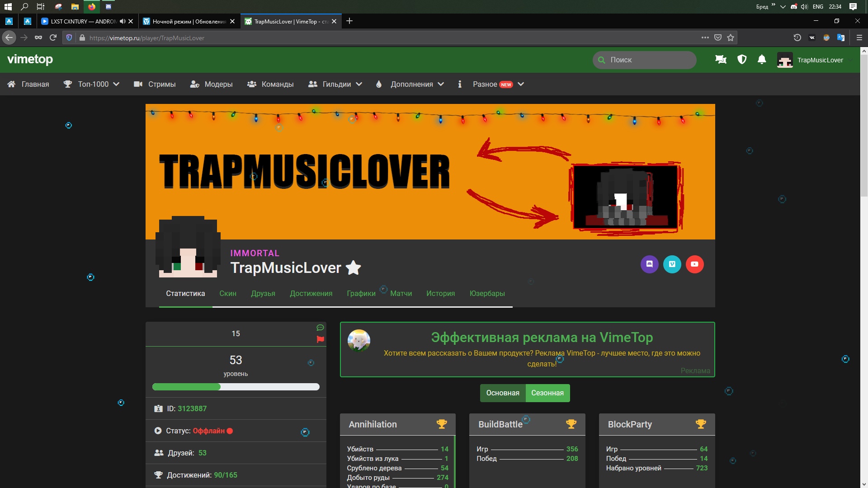Switch to the Ночной режим browser tab
This screenshot has width=868, height=488.
click(x=189, y=21)
